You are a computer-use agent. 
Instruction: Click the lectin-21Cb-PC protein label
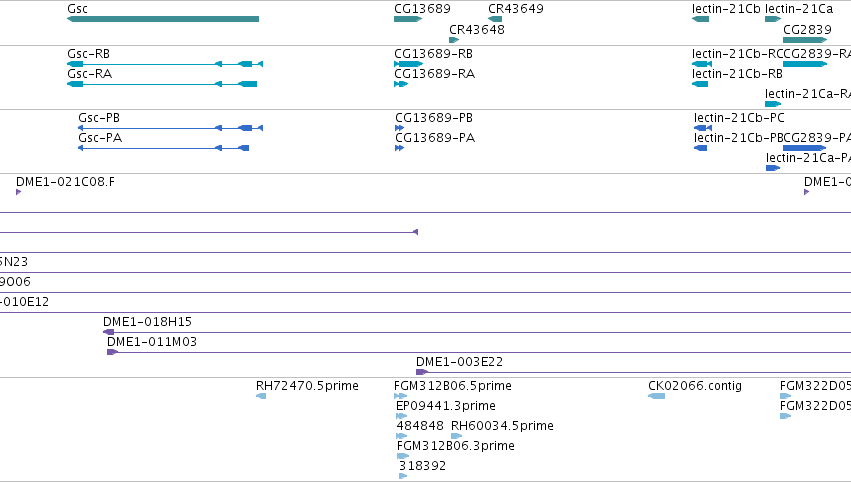point(739,118)
